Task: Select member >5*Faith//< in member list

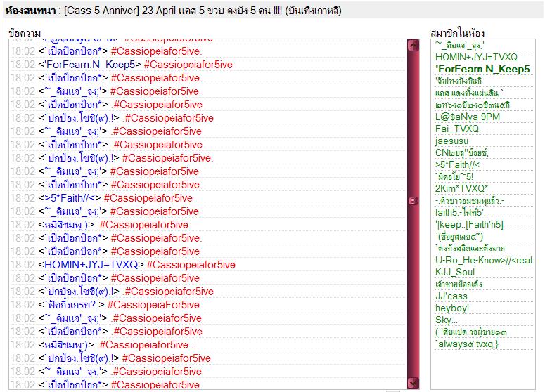Action: [x=457, y=165]
